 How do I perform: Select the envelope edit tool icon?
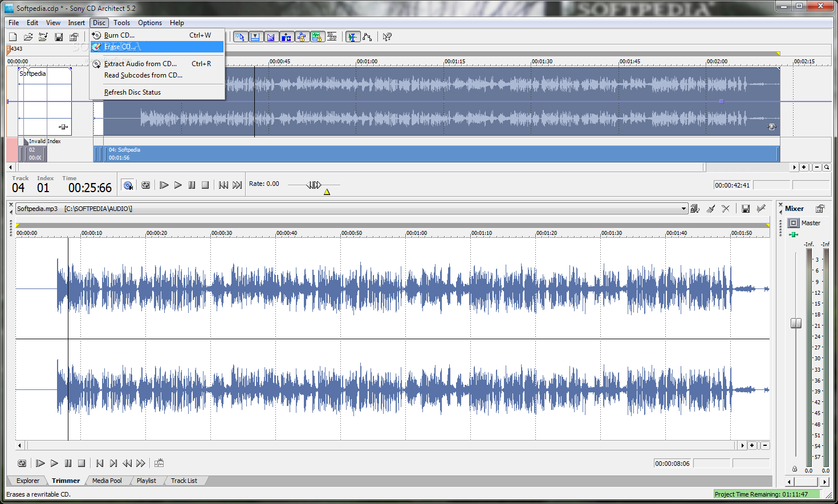pyautogui.click(x=368, y=37)
